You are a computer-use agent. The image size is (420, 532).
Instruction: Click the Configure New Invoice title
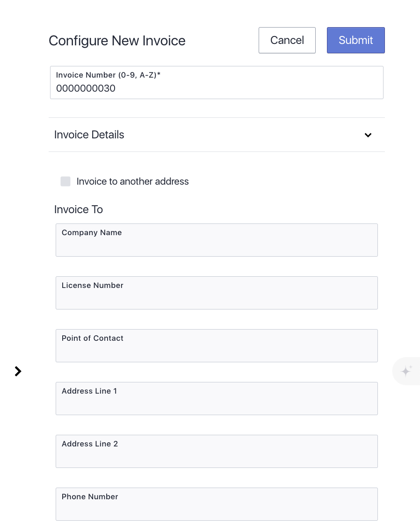(117, 41)
